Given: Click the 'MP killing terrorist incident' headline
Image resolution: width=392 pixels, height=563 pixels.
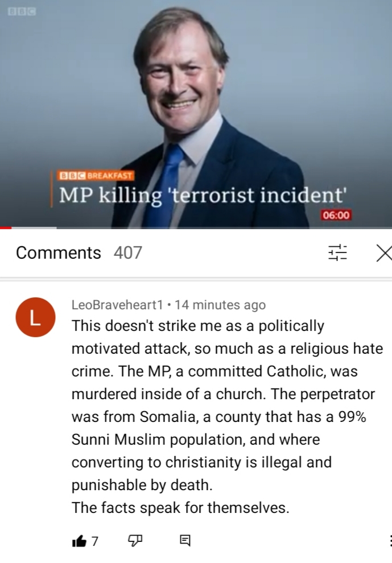Looking at the screenshot, I should tap(203, 196).
